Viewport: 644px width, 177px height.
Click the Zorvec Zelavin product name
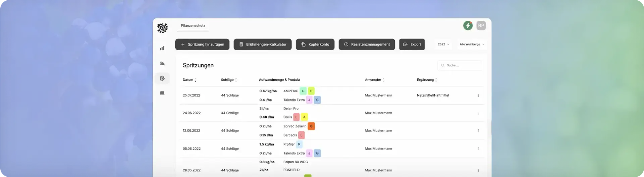295,126
